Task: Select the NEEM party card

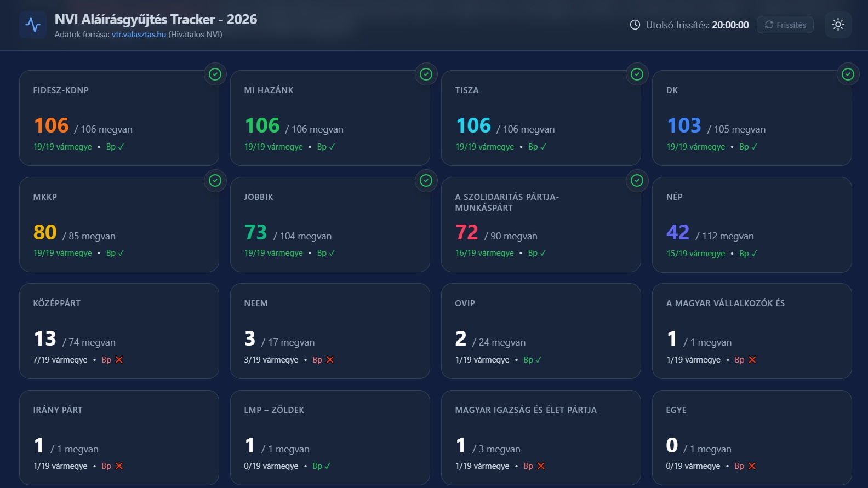Action: 329,331
